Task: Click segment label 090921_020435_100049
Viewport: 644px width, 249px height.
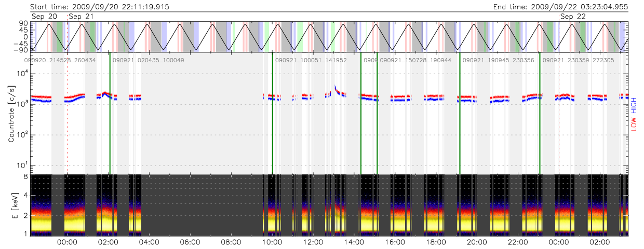Action: [x=149, y=61]
